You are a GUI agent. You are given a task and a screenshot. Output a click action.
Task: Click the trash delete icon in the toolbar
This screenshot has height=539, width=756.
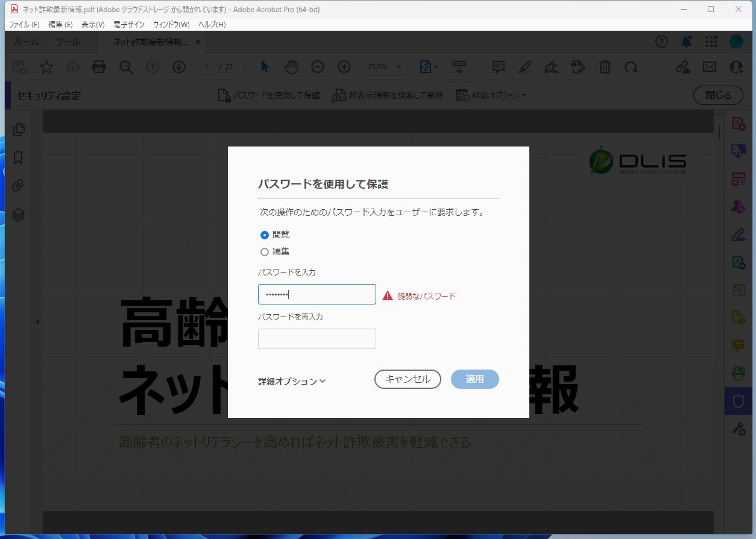tap(605, 67)
